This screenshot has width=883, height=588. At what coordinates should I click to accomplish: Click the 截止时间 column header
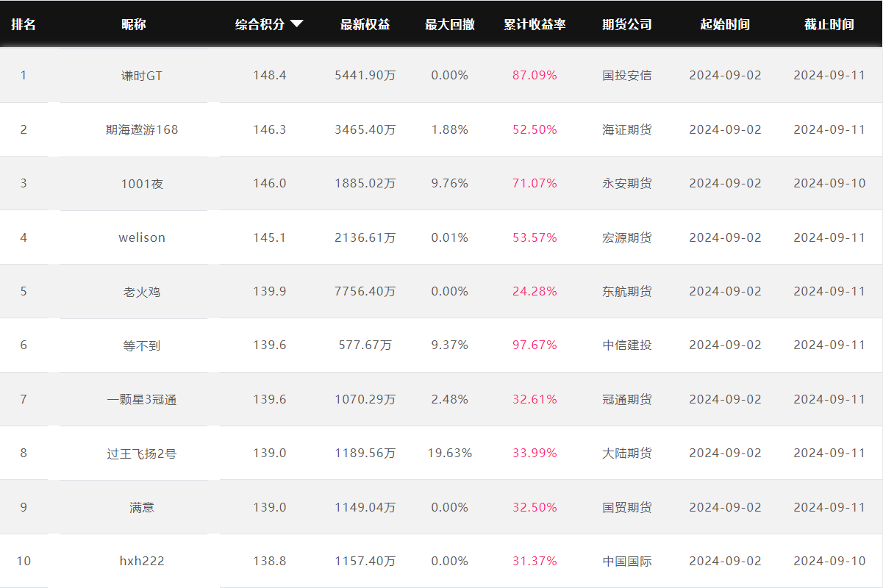[829, 24]
